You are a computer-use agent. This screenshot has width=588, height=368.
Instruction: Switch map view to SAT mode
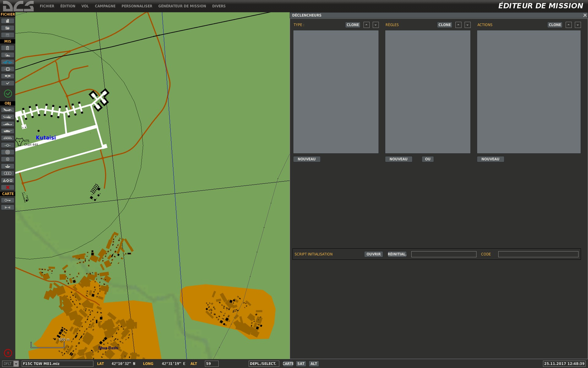coord(301,364)
